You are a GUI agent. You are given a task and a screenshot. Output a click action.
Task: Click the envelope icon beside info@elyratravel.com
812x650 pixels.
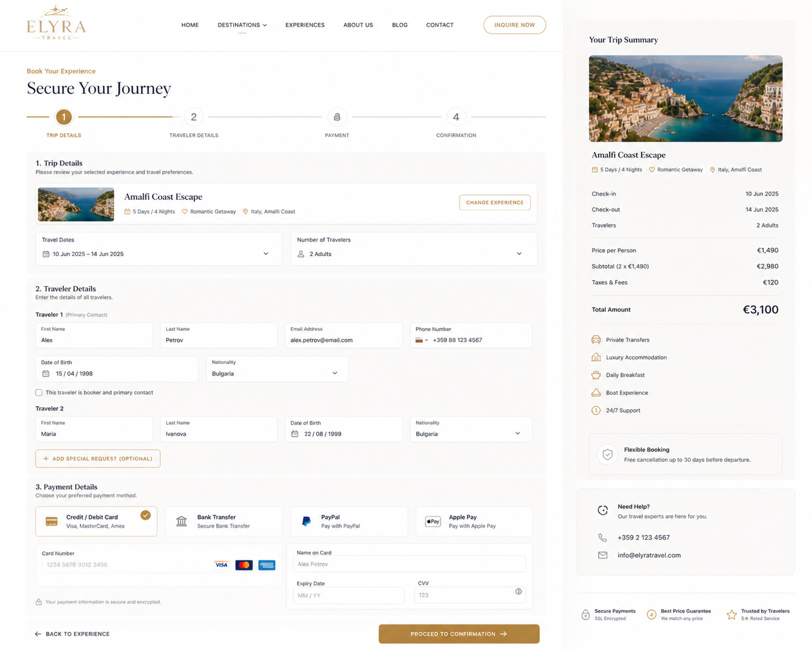tap(603, 555)
